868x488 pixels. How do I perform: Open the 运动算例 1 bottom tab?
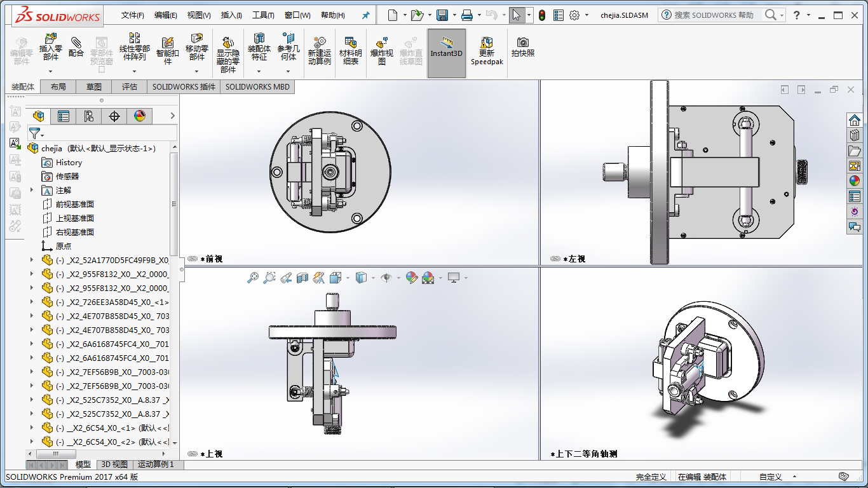tap(156, 464)
